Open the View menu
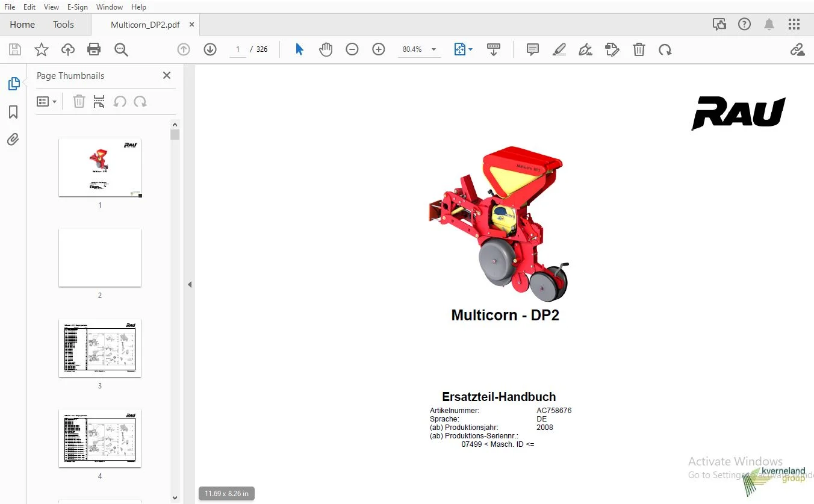The height and width of the screenshot is (504, 814). point(52,7)
